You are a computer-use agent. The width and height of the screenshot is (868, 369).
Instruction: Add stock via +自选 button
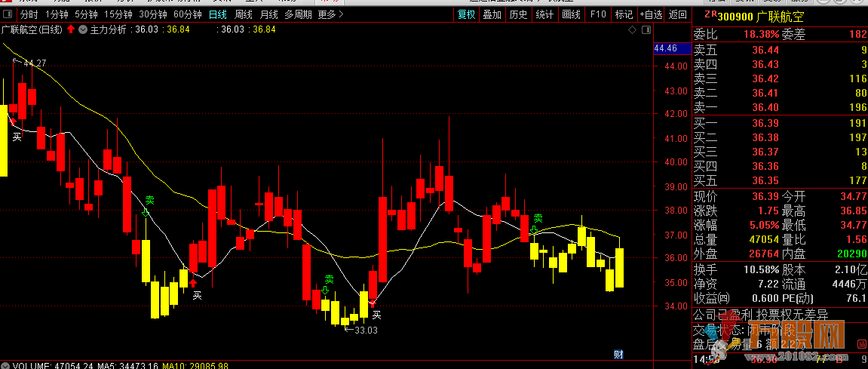[651, 14]
